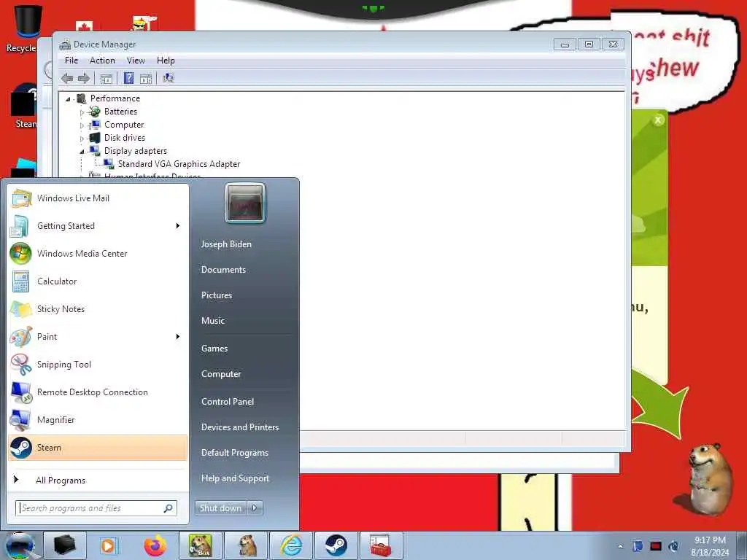Open Devices and Printers
Screen dimensions: 747x560
240,427
